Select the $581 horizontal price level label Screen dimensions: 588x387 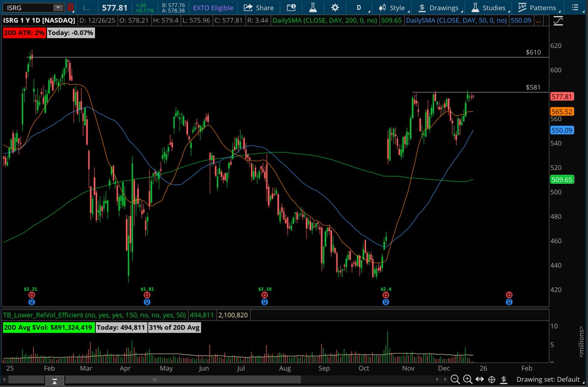tap(533, 87)
